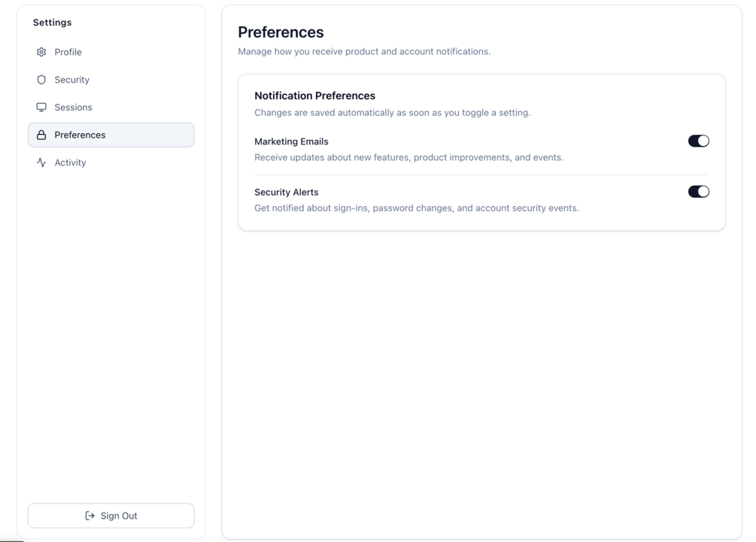Viewport: 756px width, 542px height.
Task: Click the pulse icon beside Activity
Action: point(41,163)
